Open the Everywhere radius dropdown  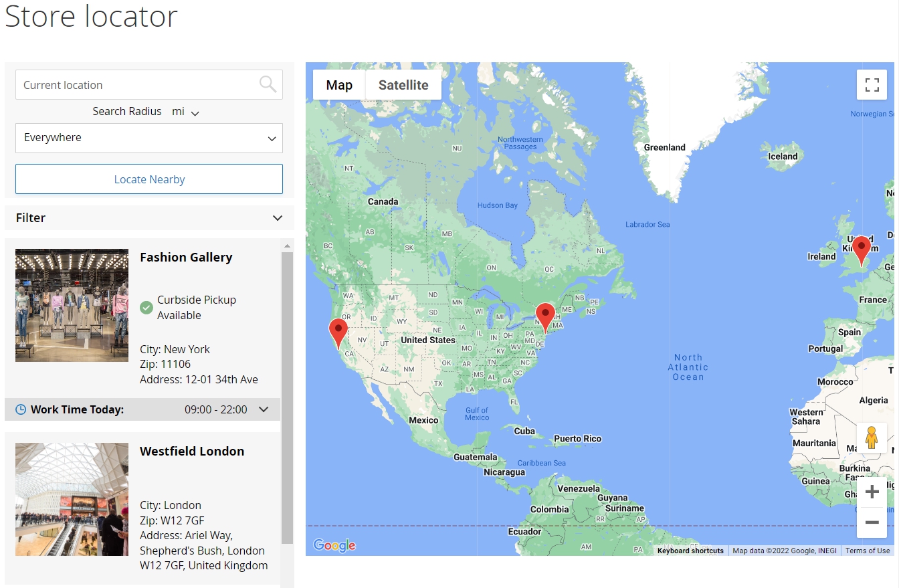(x=149, y=138)
